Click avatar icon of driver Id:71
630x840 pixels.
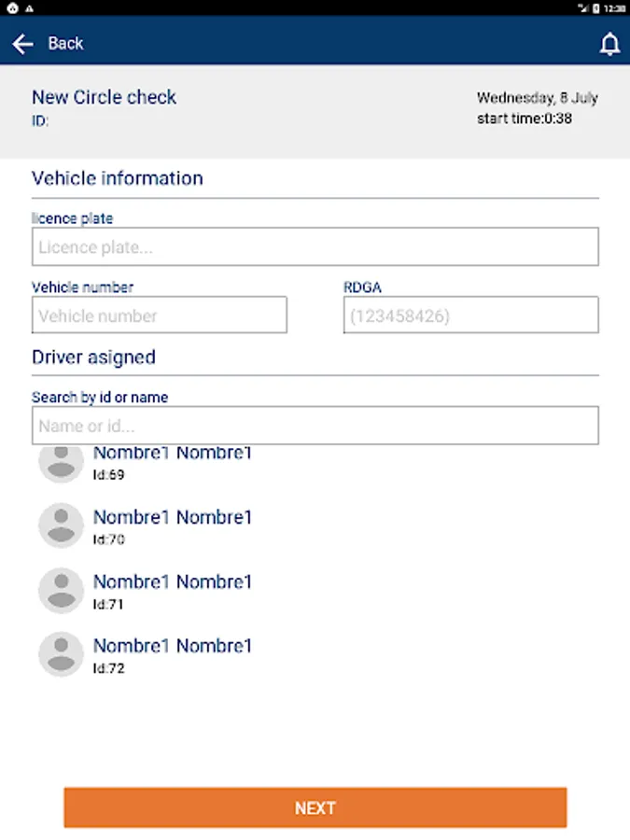tap(61, 590)
